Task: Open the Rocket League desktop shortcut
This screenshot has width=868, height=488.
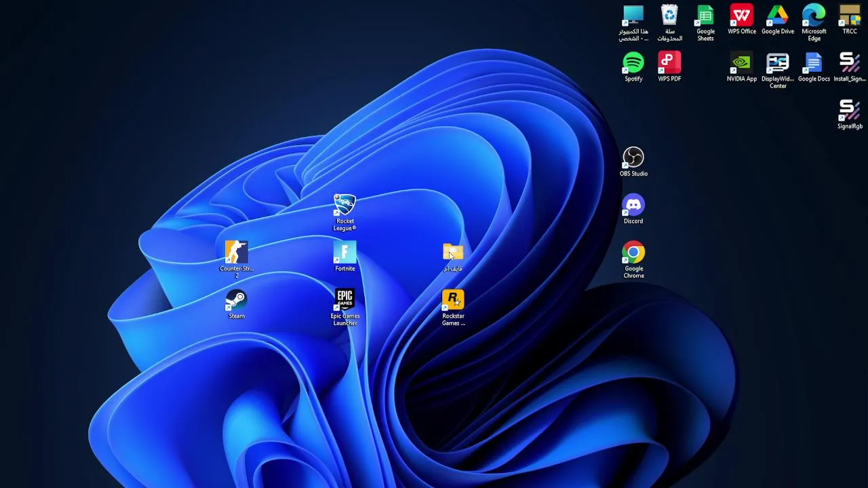Action: click(x=344, y=212)
